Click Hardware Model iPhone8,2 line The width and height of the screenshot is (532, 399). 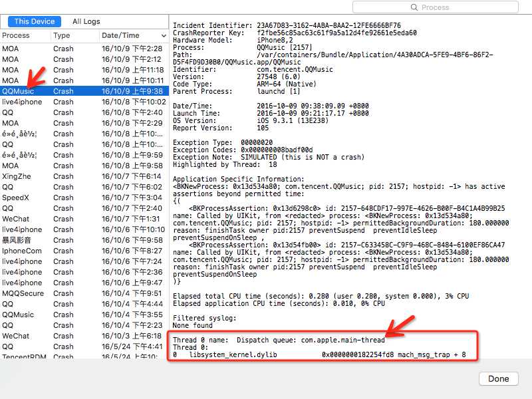(x=233, y=40)
